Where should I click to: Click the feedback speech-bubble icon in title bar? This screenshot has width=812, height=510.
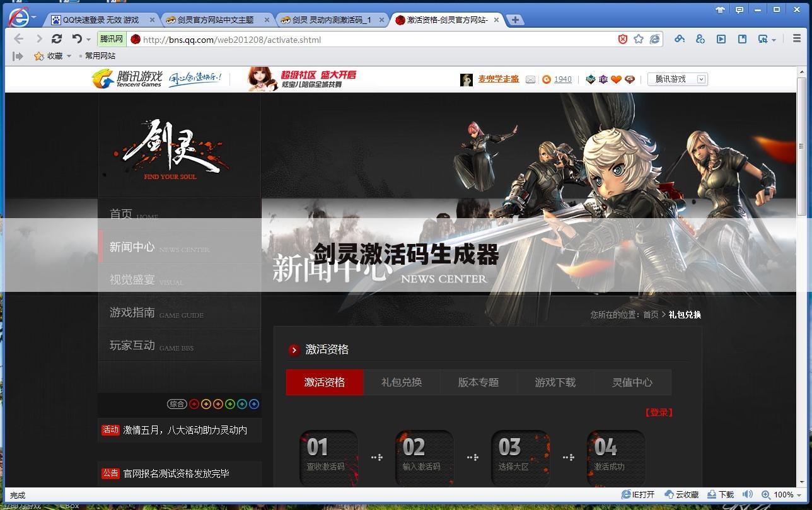point(739,9)
